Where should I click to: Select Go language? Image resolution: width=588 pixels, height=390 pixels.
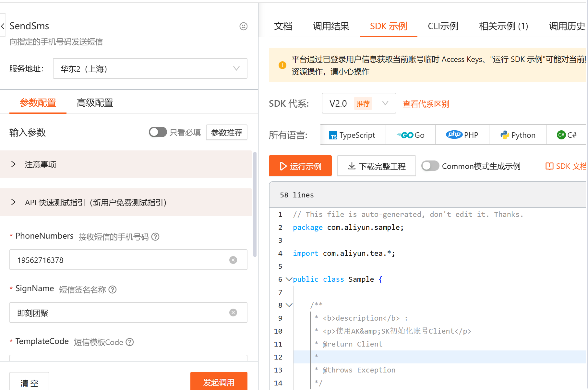tap(411, 135)
